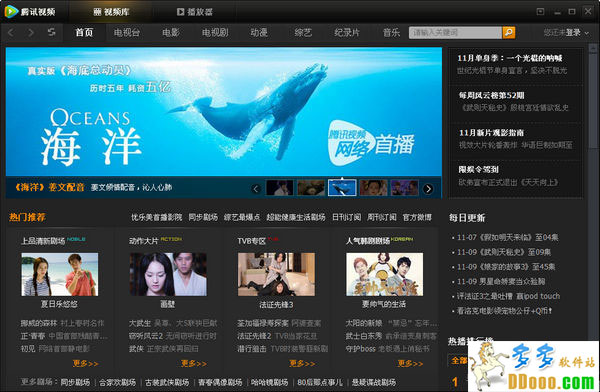
Task: Open headline 限娱令驾到
Action: [x=478, y=170]
